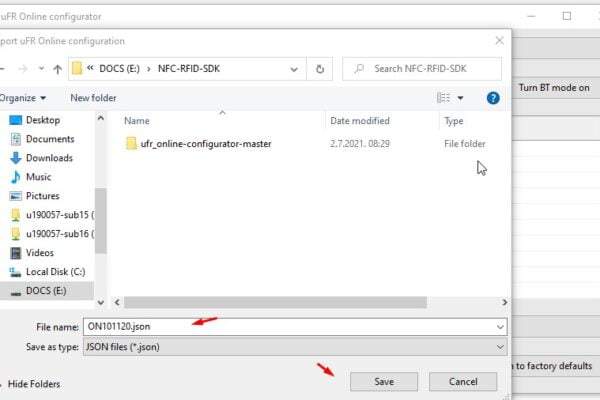Select Music in the navigation pane

pyautogui.click(x=38, y=177)
